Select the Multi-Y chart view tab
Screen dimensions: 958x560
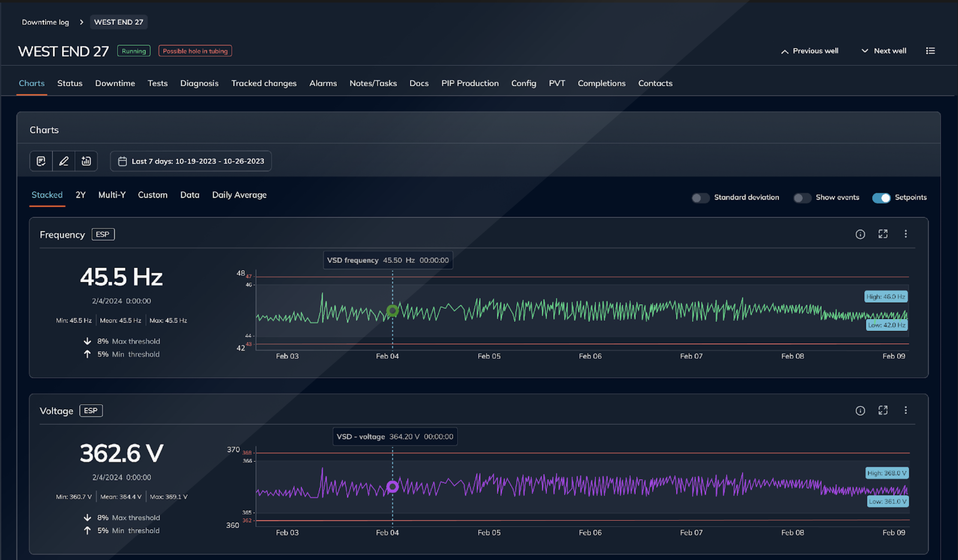point(112,195)
